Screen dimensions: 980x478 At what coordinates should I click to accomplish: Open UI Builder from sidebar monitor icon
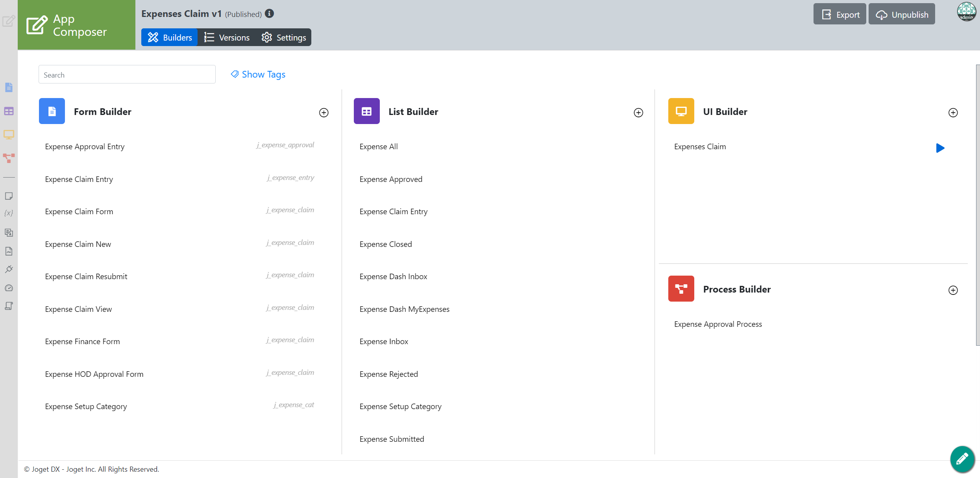pos(9,135)
